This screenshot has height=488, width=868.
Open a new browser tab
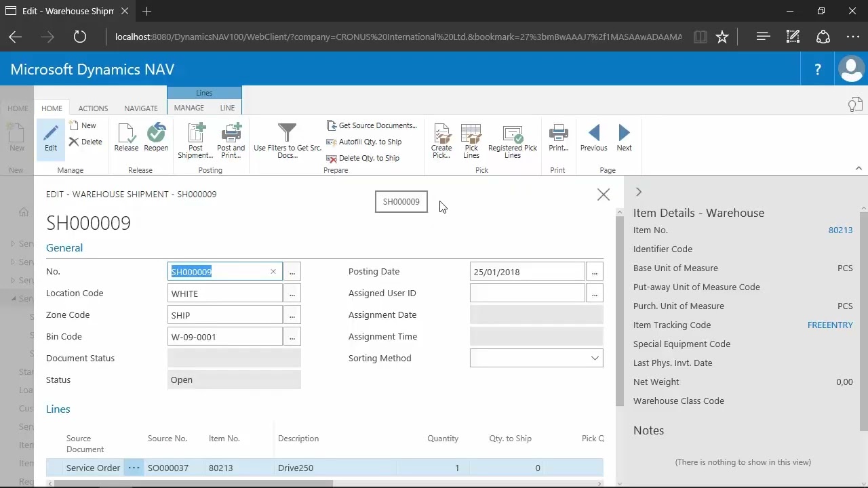146,11
